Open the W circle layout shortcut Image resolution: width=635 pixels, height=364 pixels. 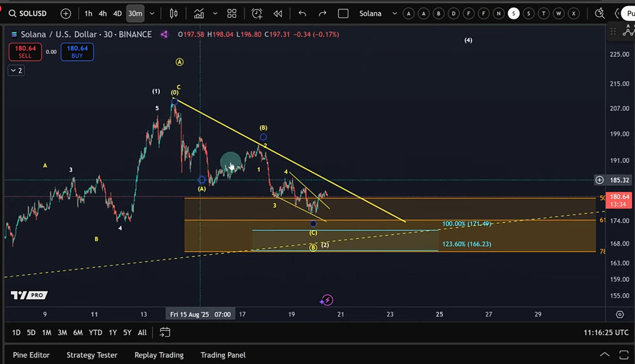point(559,13)
